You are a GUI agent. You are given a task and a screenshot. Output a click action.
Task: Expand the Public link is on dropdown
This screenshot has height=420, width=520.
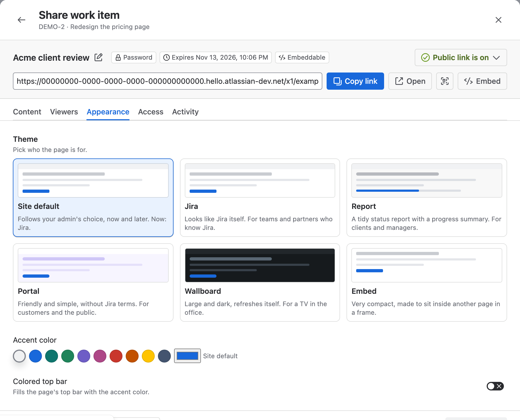click(461, 57)
